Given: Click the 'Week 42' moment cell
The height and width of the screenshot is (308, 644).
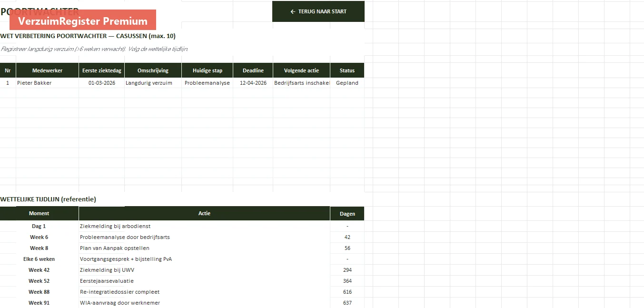Looking at the screenshot, I should point(39,270).
